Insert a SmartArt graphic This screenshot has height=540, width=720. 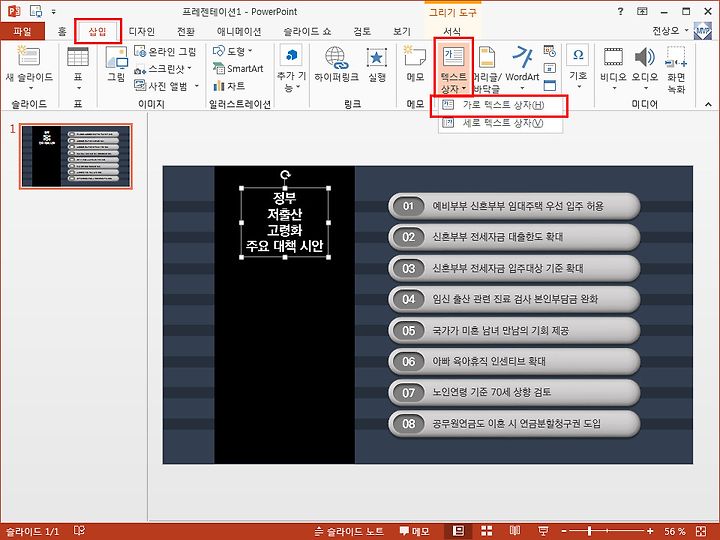point(238,69)
